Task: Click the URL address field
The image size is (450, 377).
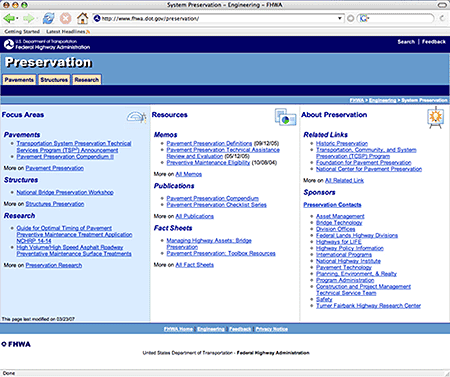Action: coord(219,19)
